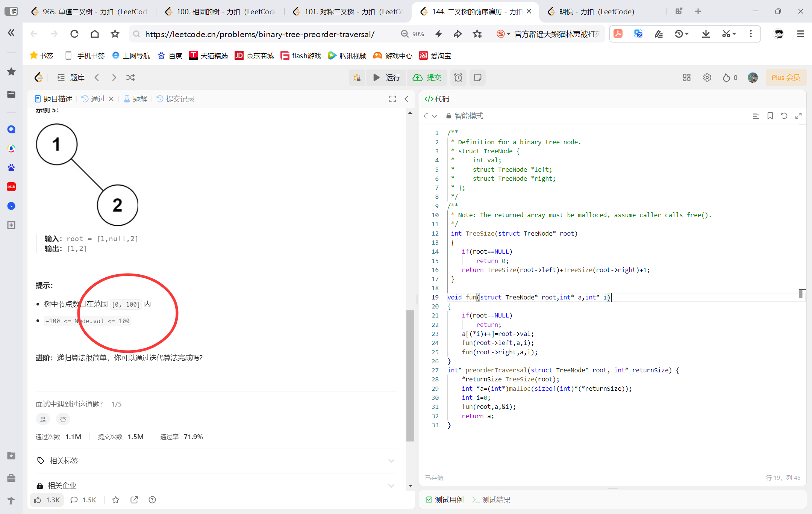Click the shuffle random problem icon

[130, 78]
